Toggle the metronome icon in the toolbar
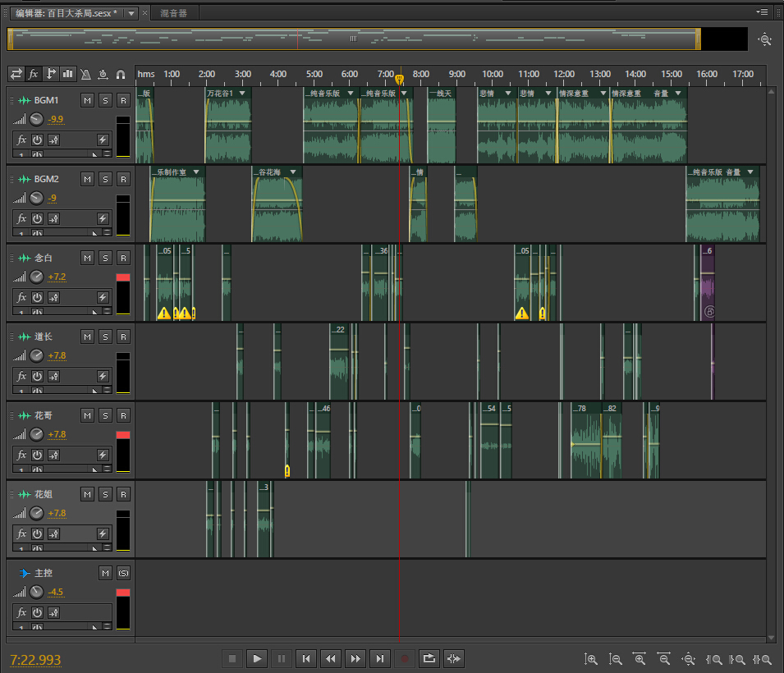The image size is (784, 673). coord(85,74)
